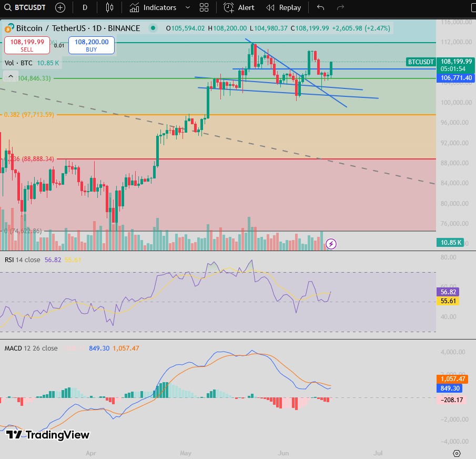The width and height of the screenshot is (476, 459).
Task: Click the TradingView logo
Action: point(48,435)
